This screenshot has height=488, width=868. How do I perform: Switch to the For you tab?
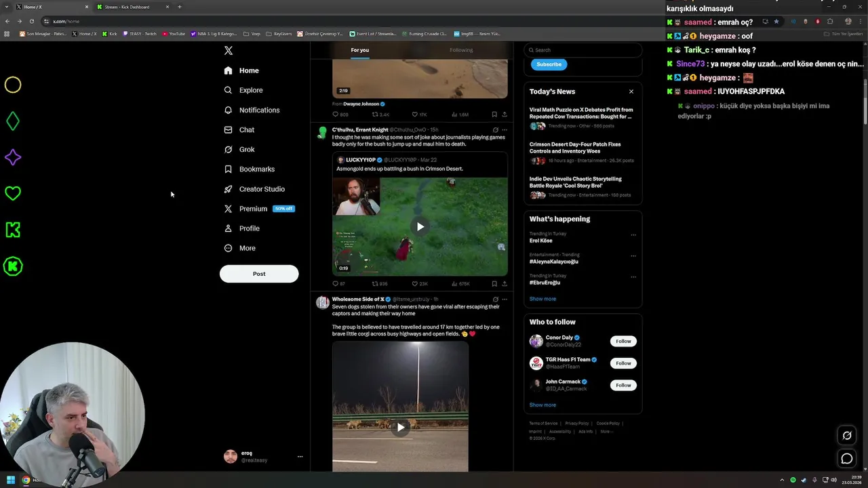coord(360,50)
